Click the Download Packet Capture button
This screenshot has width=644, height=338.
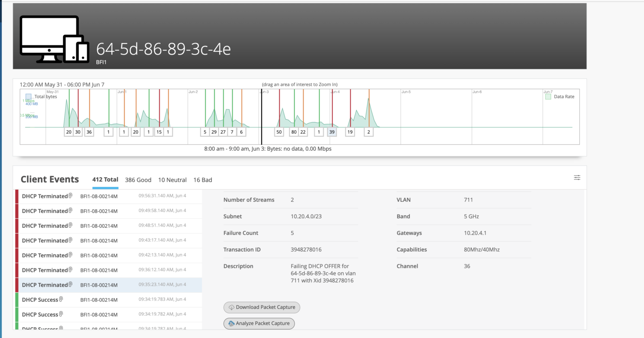click(262, 307)
